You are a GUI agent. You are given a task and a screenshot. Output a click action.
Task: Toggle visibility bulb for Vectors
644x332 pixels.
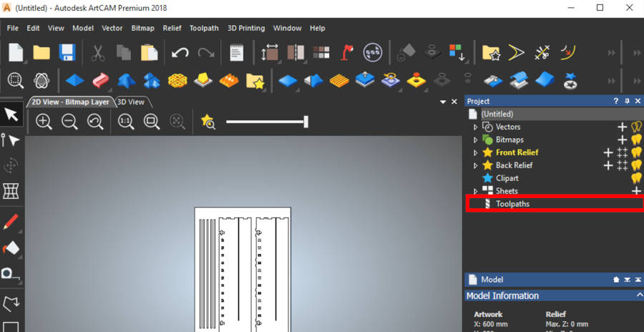637,127
